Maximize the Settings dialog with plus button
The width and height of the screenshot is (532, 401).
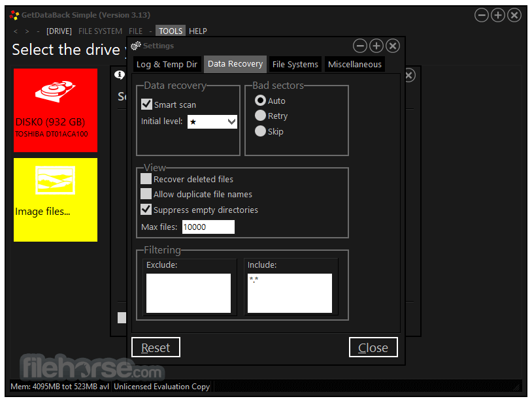click(376, 46)
